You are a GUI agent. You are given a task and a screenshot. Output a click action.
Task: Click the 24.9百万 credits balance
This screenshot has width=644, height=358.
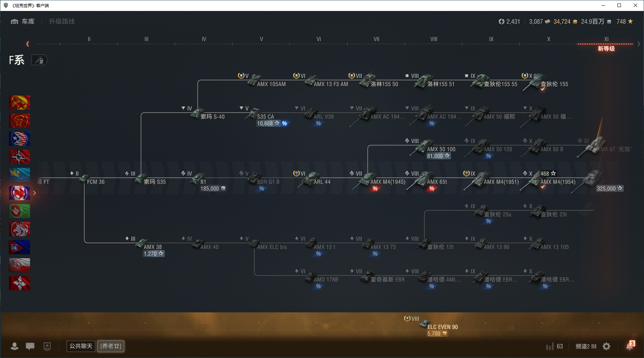[x=596, y=22]
